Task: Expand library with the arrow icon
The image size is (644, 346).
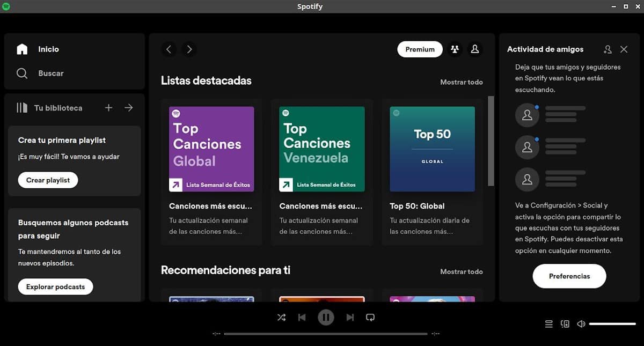Action: [129, 108]
